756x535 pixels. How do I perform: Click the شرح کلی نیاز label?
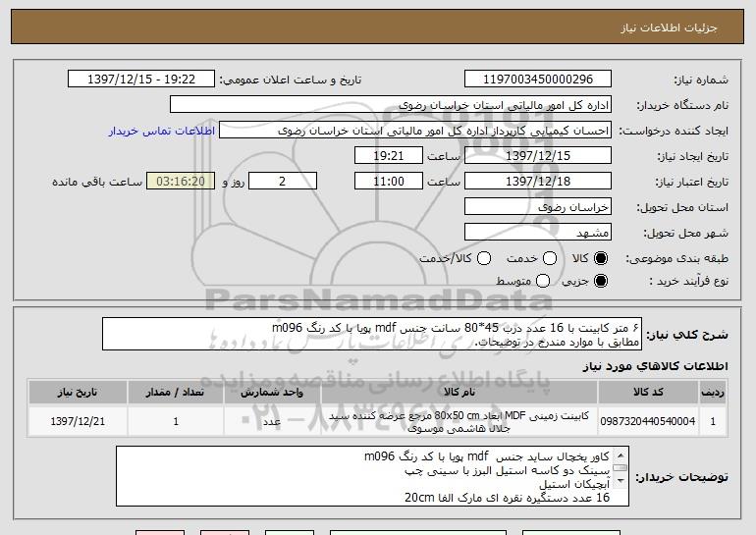[x=687, y=335]
